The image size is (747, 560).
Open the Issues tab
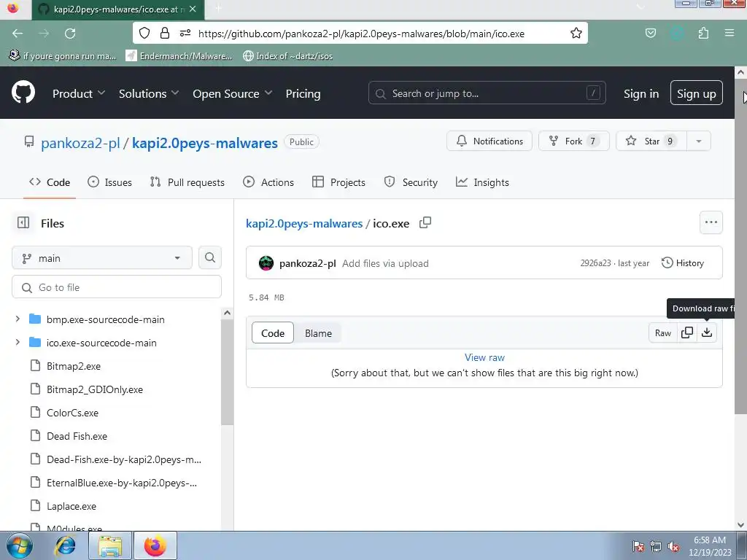pos(109,182)
